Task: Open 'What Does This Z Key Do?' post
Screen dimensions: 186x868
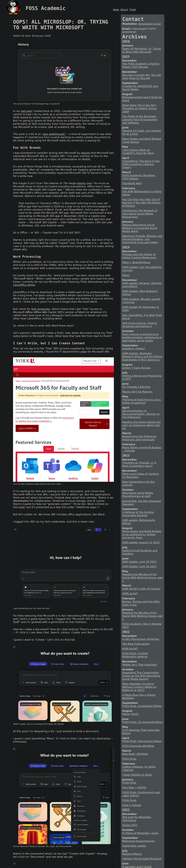Action: (139, 108)
